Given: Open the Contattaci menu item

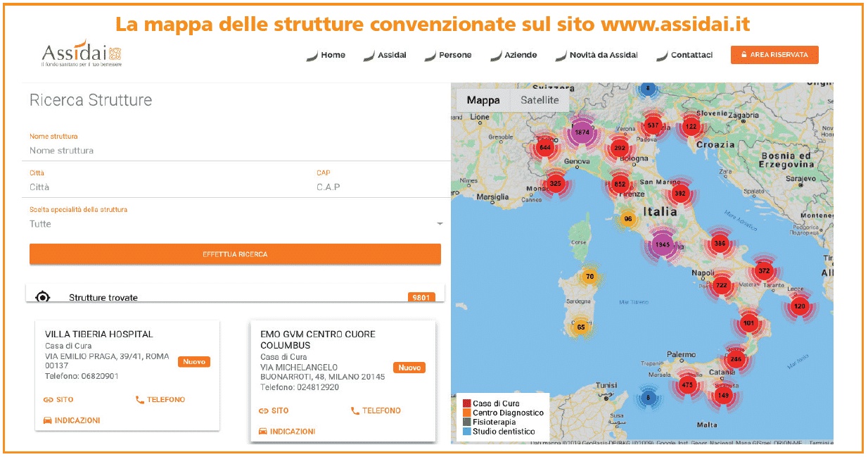Looking at the screenshot, I should (x=684, y=56).
